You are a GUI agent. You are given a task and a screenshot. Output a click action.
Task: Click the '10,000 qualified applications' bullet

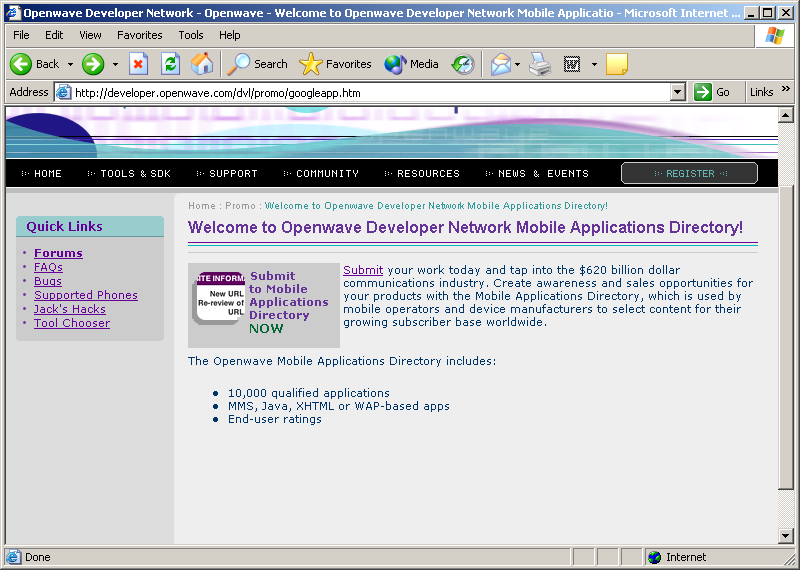(x=309, y=393)
